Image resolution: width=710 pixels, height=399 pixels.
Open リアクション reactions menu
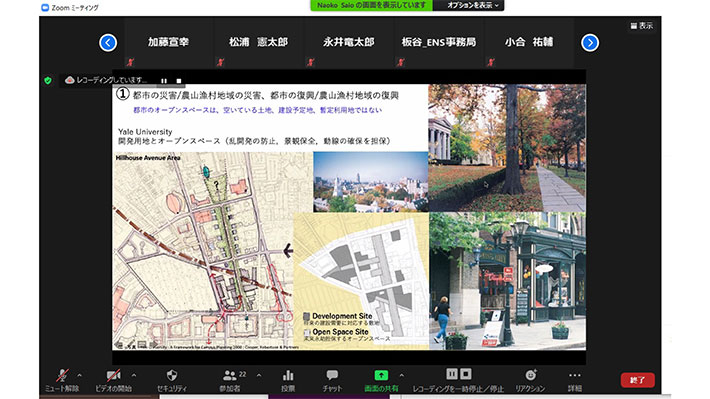click(530, 380)
